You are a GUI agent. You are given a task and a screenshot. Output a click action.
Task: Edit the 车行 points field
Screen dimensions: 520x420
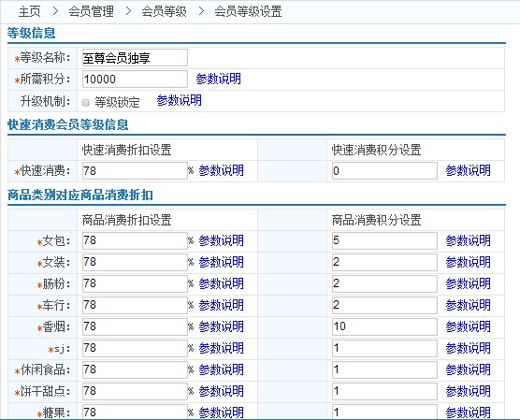click(x=384, y=305)
